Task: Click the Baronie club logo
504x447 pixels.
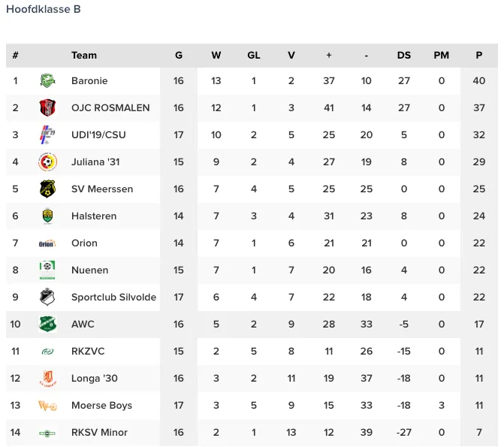Action: point(47,80)
